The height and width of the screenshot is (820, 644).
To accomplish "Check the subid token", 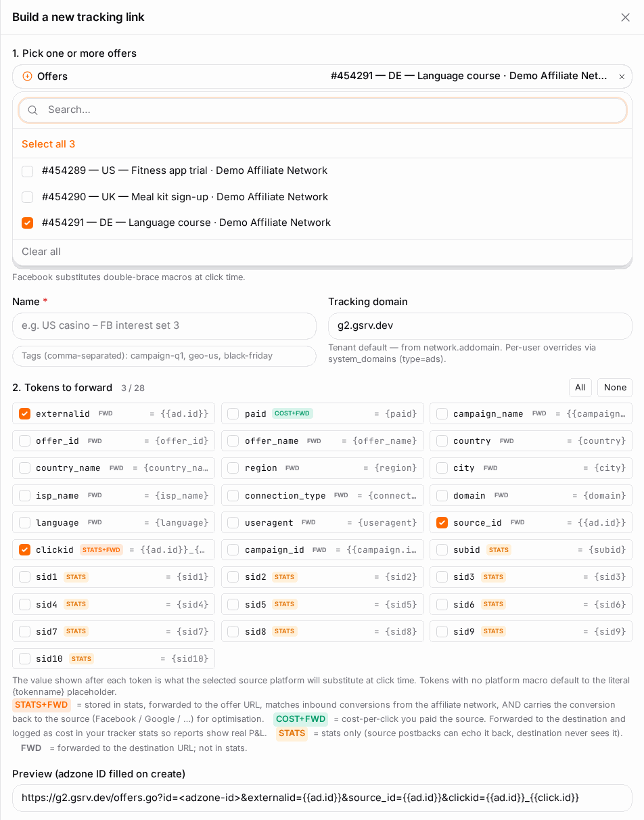I will tap(442, 550).
